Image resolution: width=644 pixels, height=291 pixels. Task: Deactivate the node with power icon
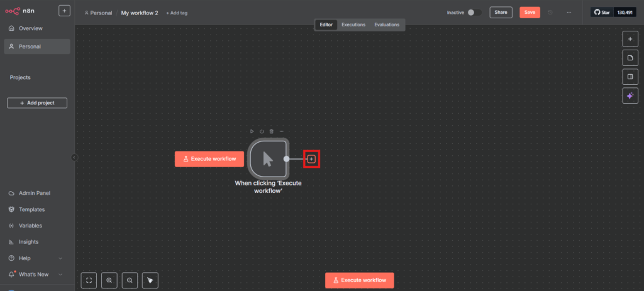click(x=262, y=131)
